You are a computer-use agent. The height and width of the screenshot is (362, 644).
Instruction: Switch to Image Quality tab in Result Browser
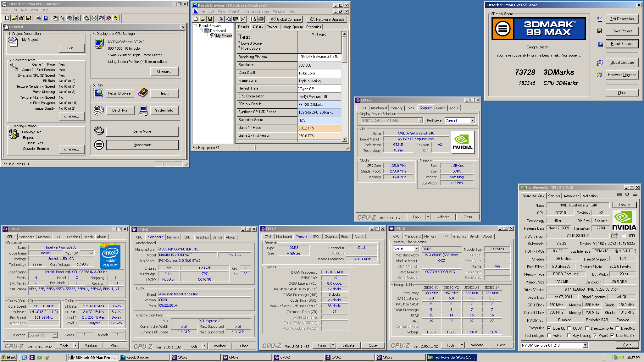tap(292, 27)
